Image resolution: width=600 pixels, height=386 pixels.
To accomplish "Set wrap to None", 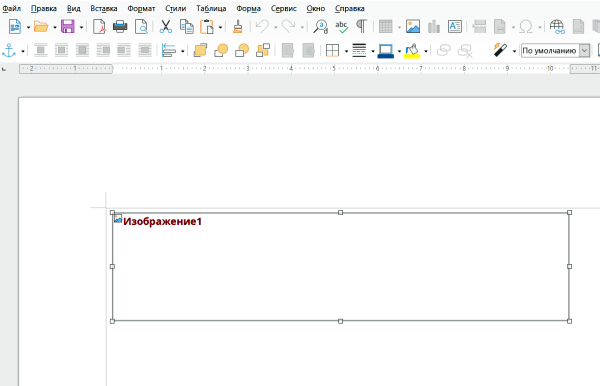I will 40,50.
